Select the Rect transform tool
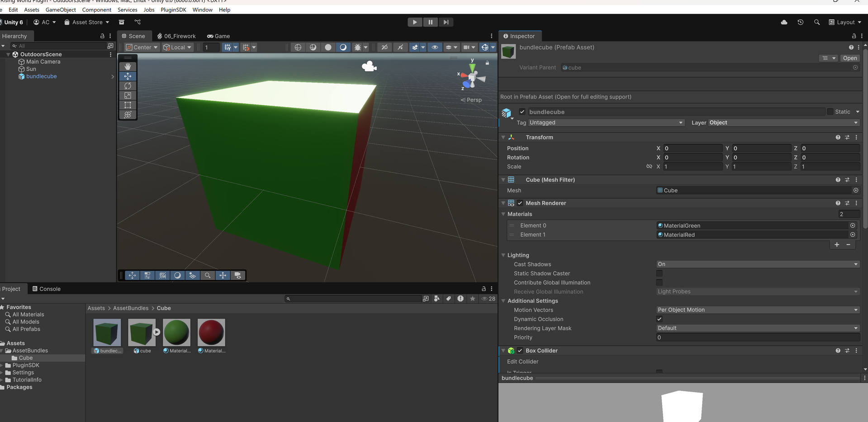 128,105
